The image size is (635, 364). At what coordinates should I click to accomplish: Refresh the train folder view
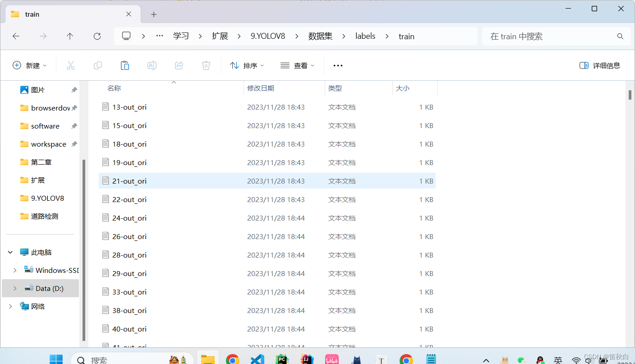point(97,36)
